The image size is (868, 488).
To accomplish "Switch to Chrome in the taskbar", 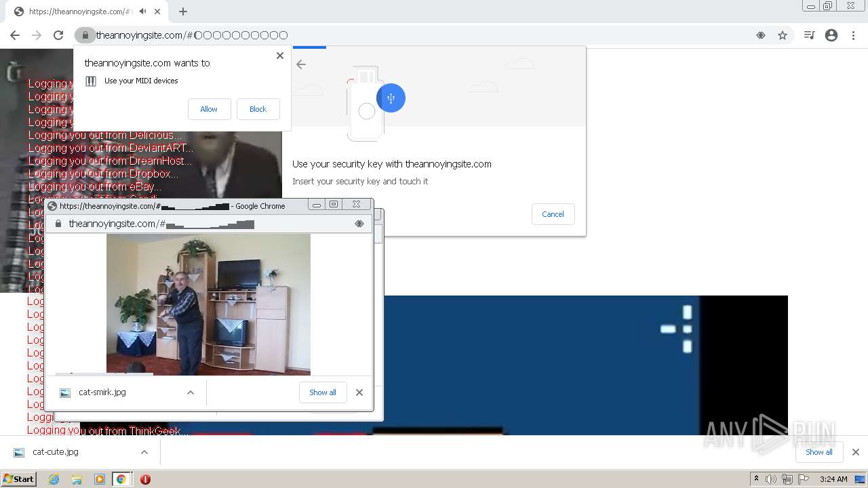I will point(121,479).
